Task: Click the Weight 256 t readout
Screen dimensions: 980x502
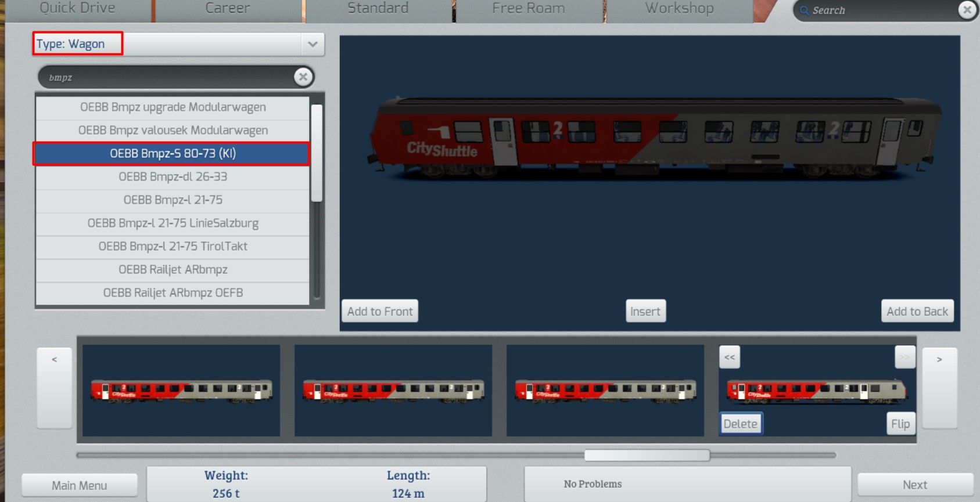Action: (226, 484)
